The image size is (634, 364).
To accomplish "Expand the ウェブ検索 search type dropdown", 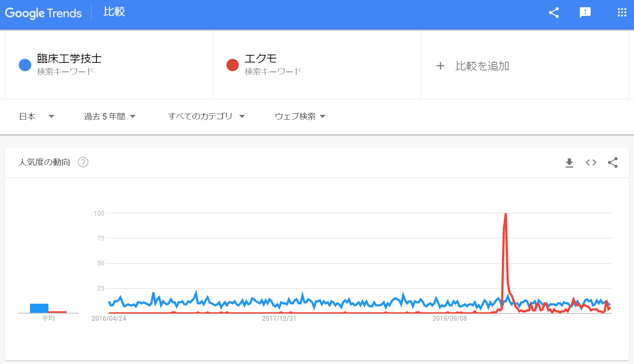I will click(300, 116).
